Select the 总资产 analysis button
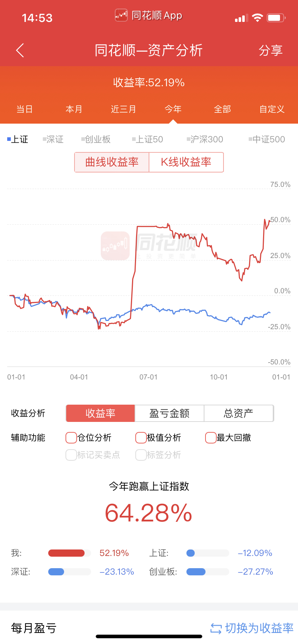Viewport: 298px width, 644px height. pyautogui.click(x=239, y=413)
